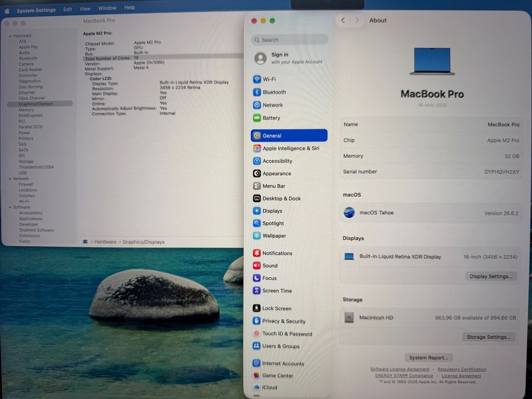This screenshot has width=532, height=399.
Task: Click the Sign in account avatar
Action: click(x=260, y=58)
